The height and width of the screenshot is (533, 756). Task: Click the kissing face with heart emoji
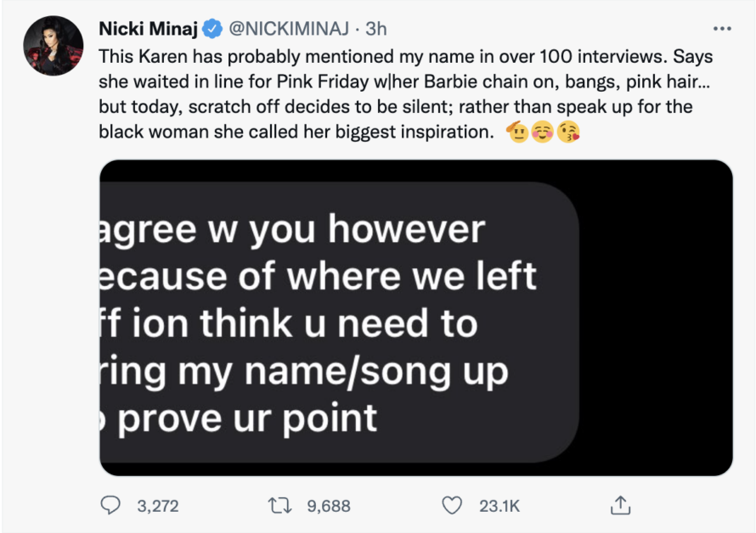coord(568,132)
